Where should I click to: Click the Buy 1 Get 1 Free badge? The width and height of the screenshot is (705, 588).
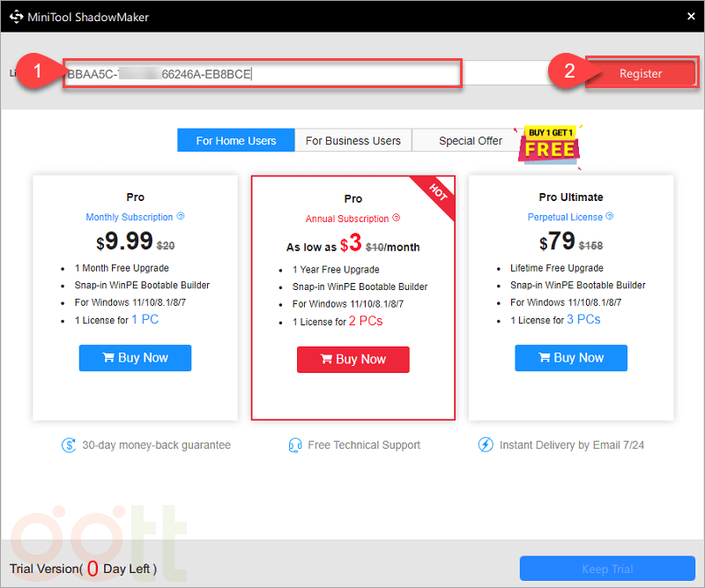point(550,142)
